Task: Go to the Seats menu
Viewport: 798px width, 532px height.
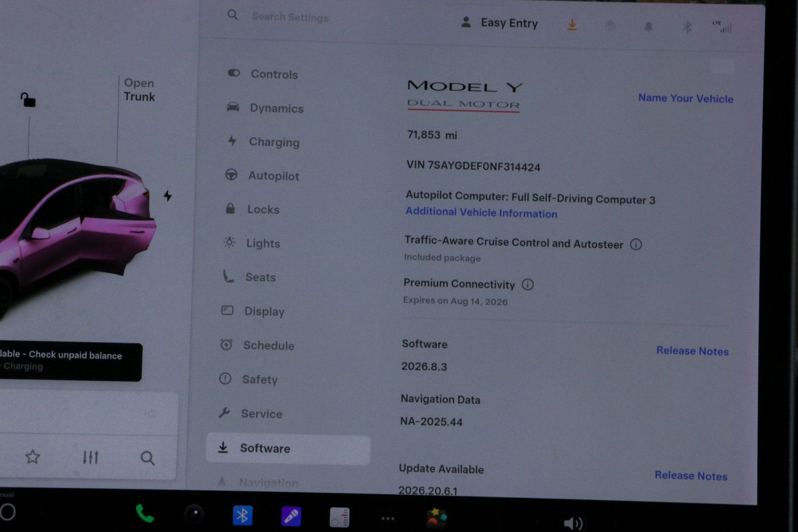Action: [249, 277]
